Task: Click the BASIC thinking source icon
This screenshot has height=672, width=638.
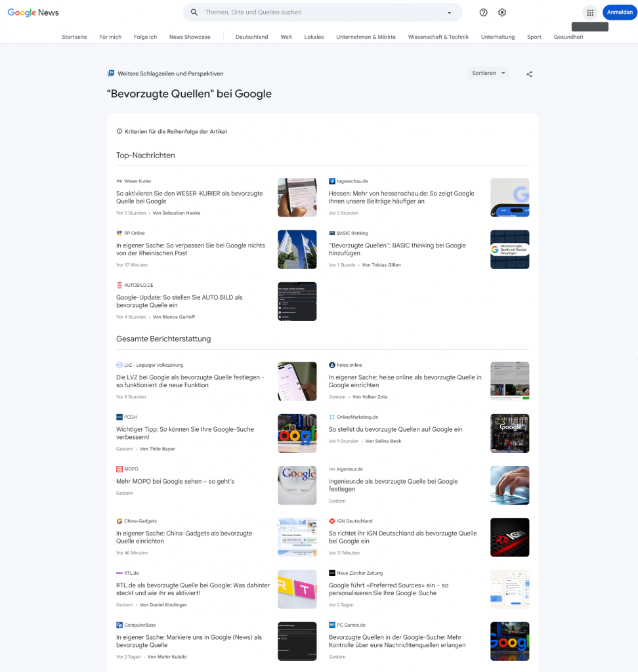Action: pyautogui.click(x=332, y=233)
